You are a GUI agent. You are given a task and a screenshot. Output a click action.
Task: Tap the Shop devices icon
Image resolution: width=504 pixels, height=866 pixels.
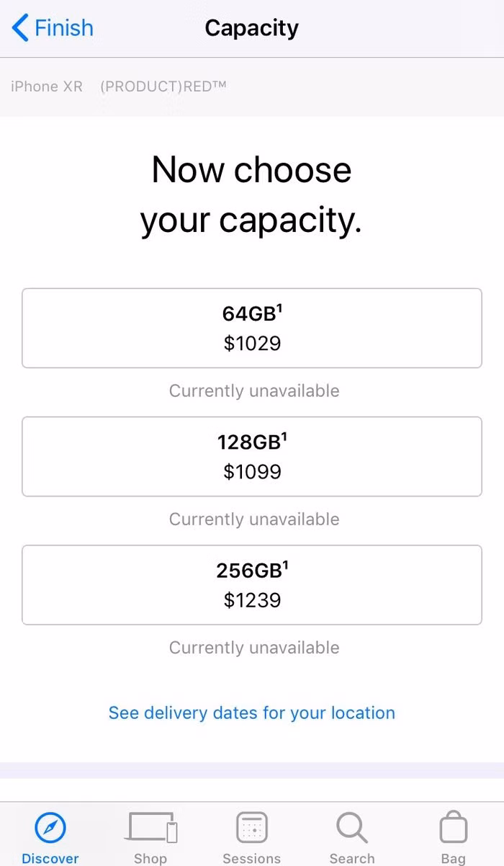[x=151, y=827]
